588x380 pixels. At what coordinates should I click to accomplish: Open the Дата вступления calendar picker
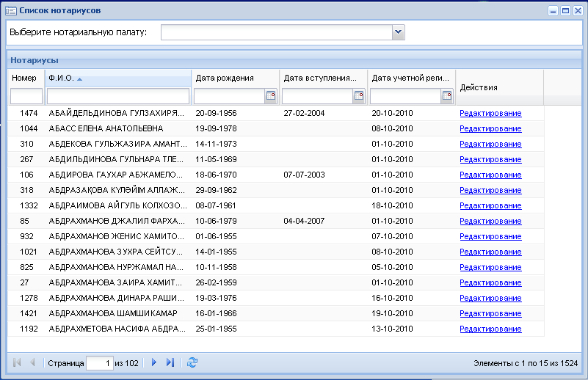pyautogui.click(x=359, y=96)
